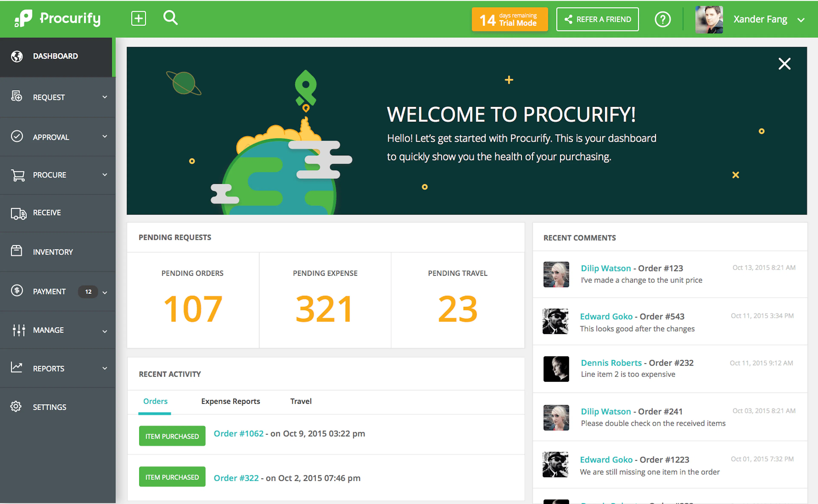
Task: Open the Inventory box icon
Action: [x=17, y=252]
